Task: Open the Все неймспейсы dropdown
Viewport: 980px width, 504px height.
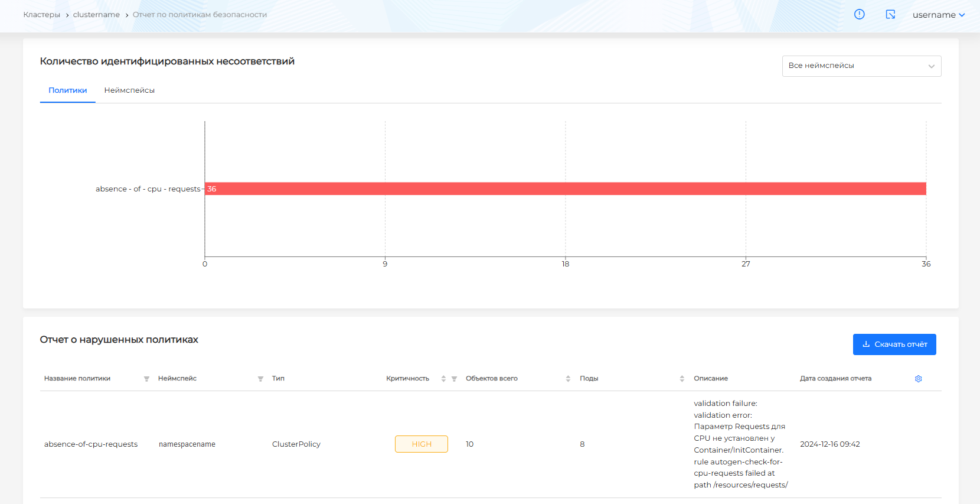Action: [x=861, y=66]
